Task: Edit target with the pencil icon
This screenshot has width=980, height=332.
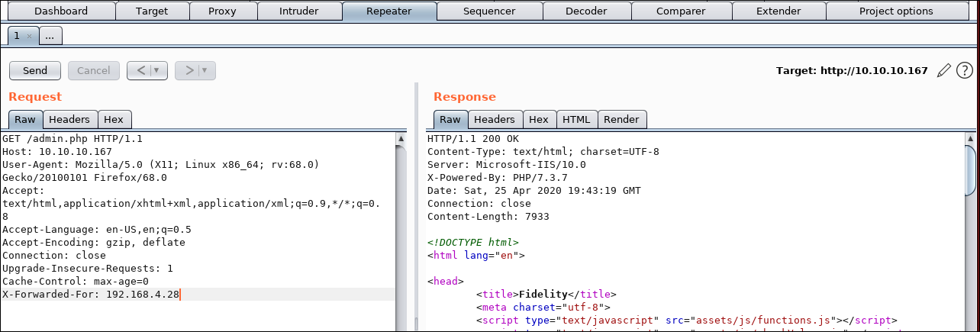Action: (x=943, y=70)
